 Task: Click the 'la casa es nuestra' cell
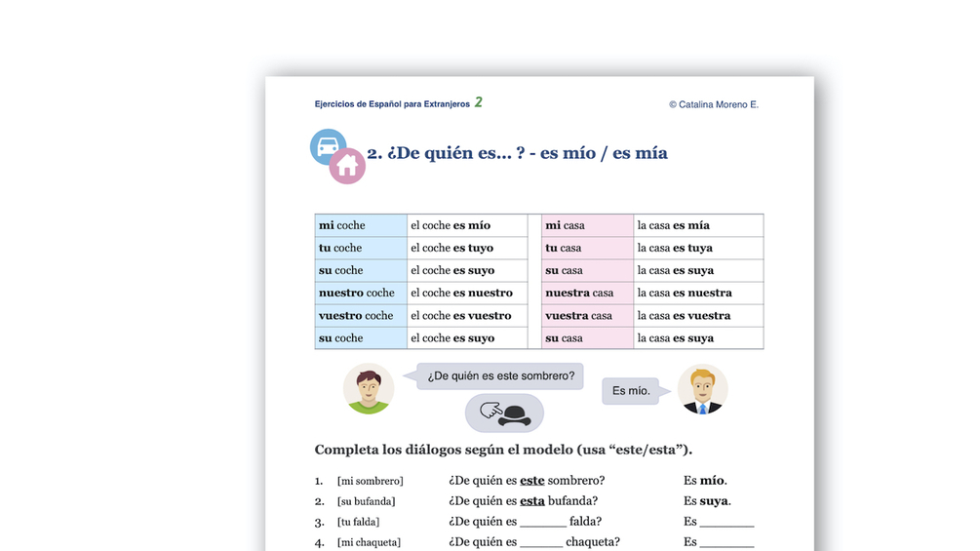tap(698, 293)
